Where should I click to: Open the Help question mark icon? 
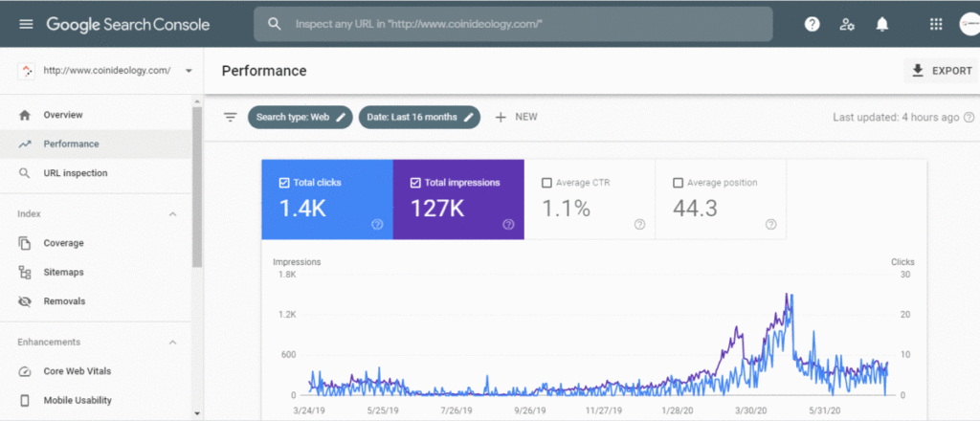[812, 24]
